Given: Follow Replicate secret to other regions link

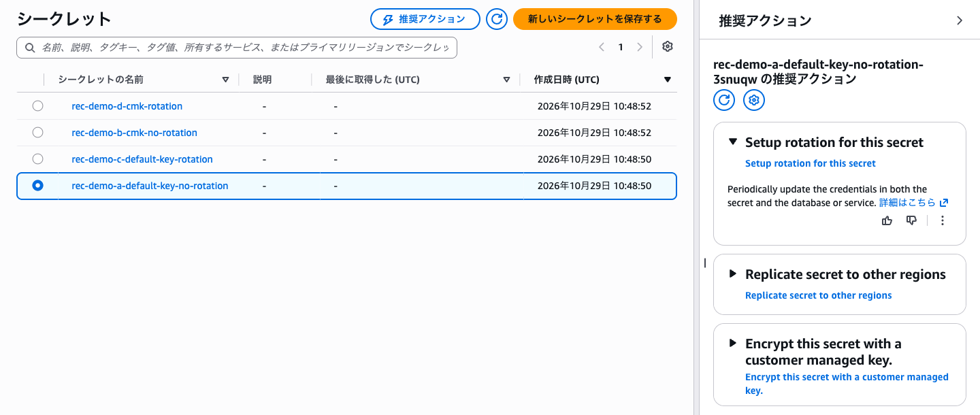Looking at the screenshot, I should pyautogui.click(x=818, y=295).
